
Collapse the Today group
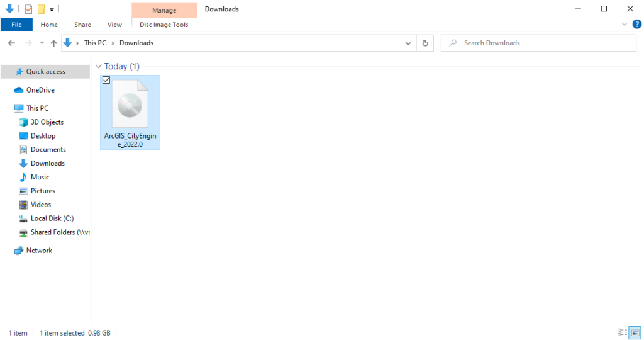[99, 66]
